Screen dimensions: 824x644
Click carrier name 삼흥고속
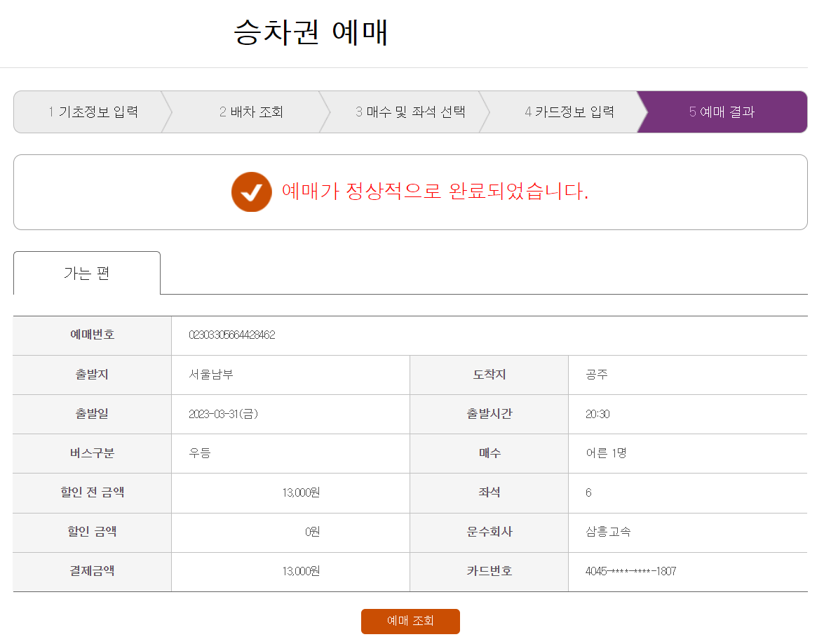[x=608, y=532]
